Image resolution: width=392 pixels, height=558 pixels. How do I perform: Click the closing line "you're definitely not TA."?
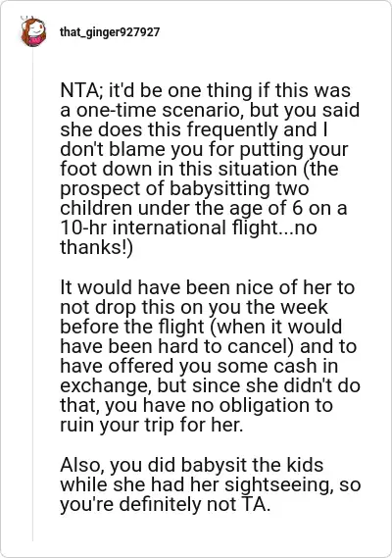165,504
